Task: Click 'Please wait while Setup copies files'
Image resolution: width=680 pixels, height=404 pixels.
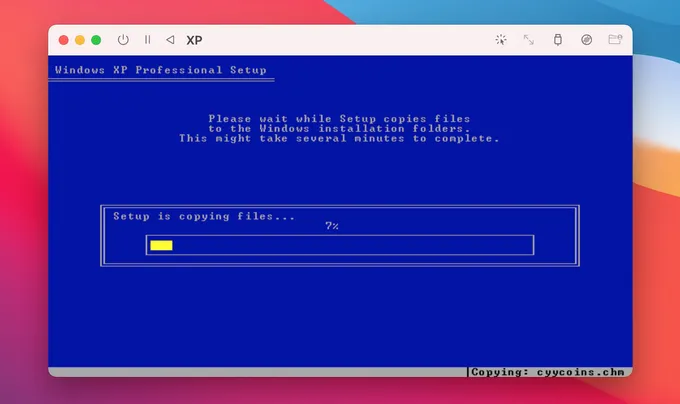Action: (x=339, y=119)
